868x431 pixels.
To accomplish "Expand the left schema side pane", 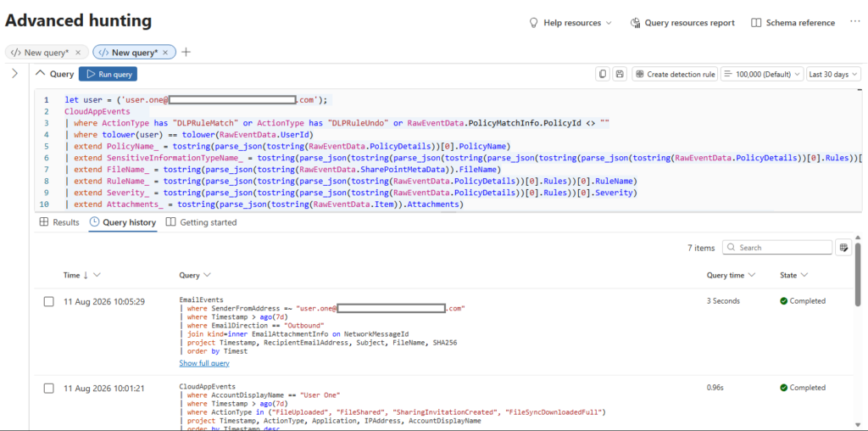I will tap(15, 74).
